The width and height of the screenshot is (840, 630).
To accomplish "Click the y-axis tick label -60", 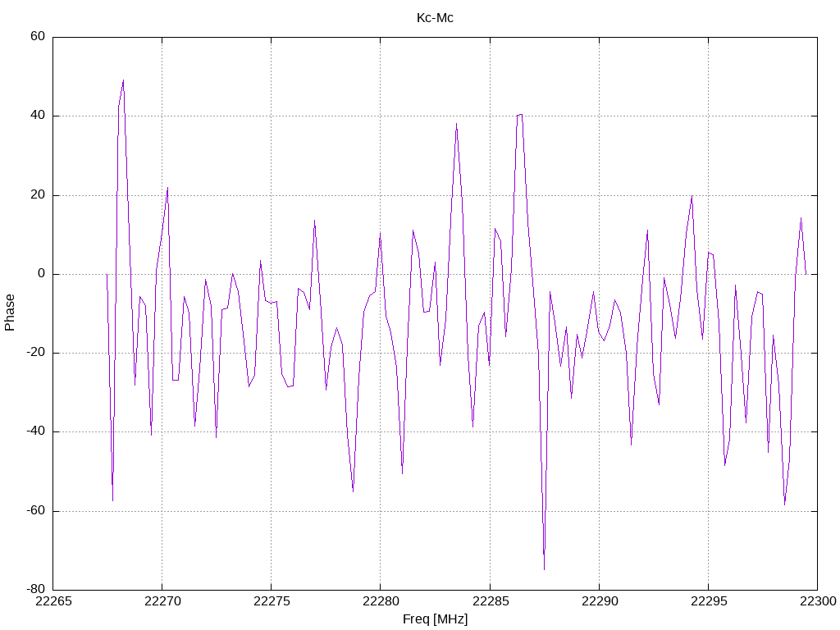I will point(36,511).
